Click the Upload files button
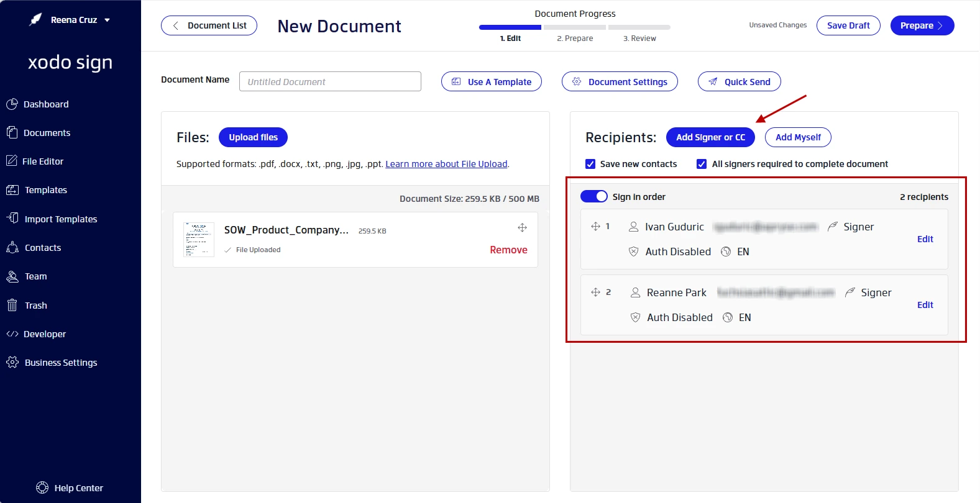 point(253,137)
